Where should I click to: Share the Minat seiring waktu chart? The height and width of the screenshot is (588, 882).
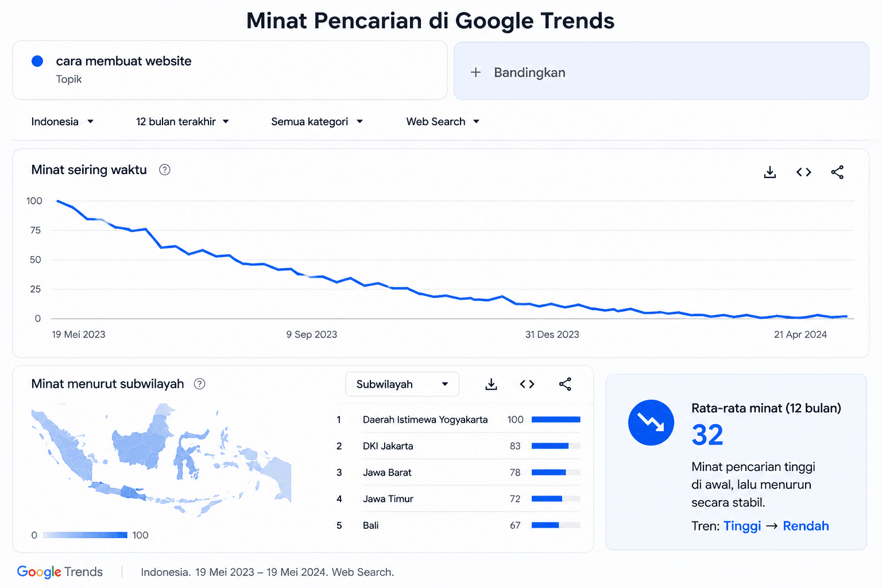pos(837,172)
